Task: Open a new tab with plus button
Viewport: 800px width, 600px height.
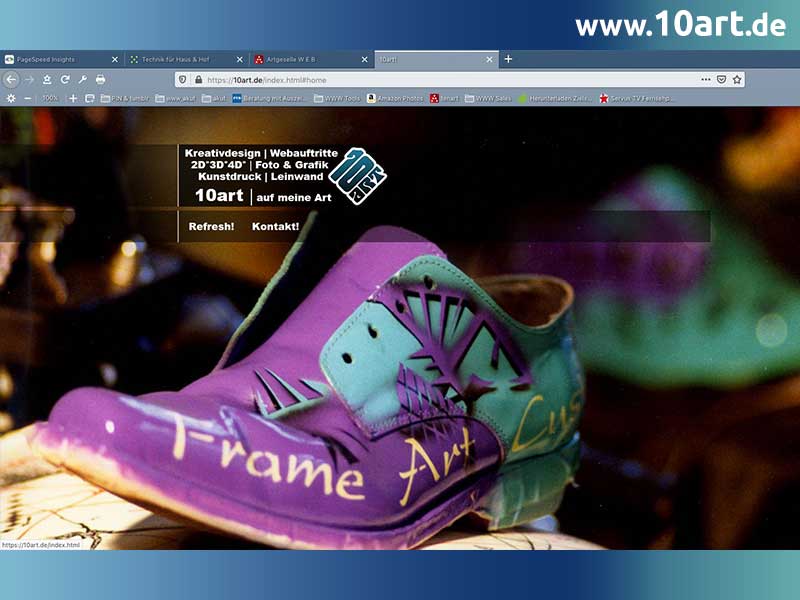Action: (508, 59)
